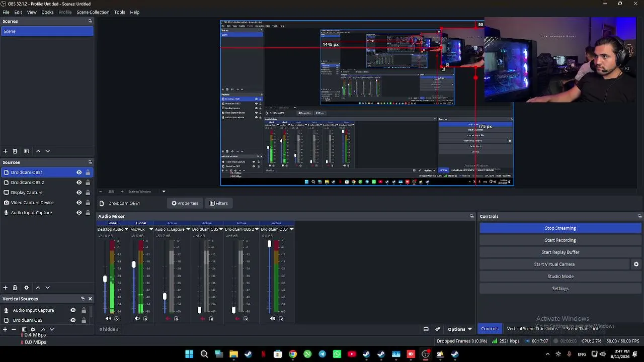Start the Replay Buffer
This screenshot has height=362, width=644.
pos(560,252)
